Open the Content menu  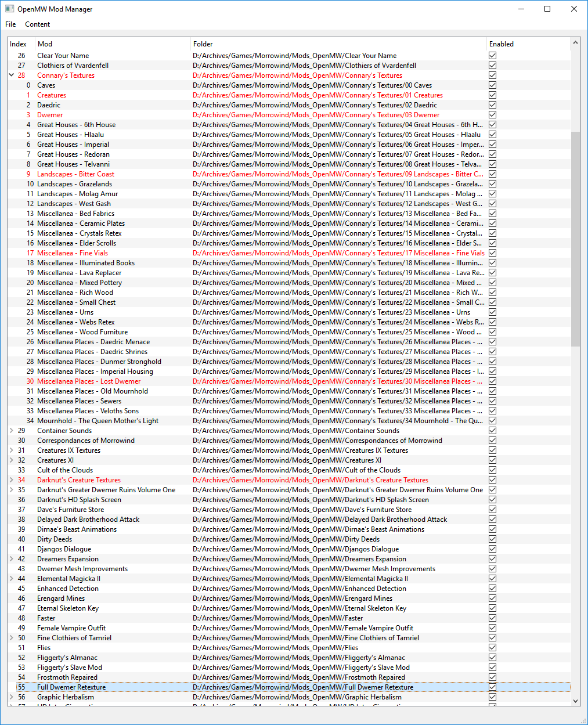point(37,24)
